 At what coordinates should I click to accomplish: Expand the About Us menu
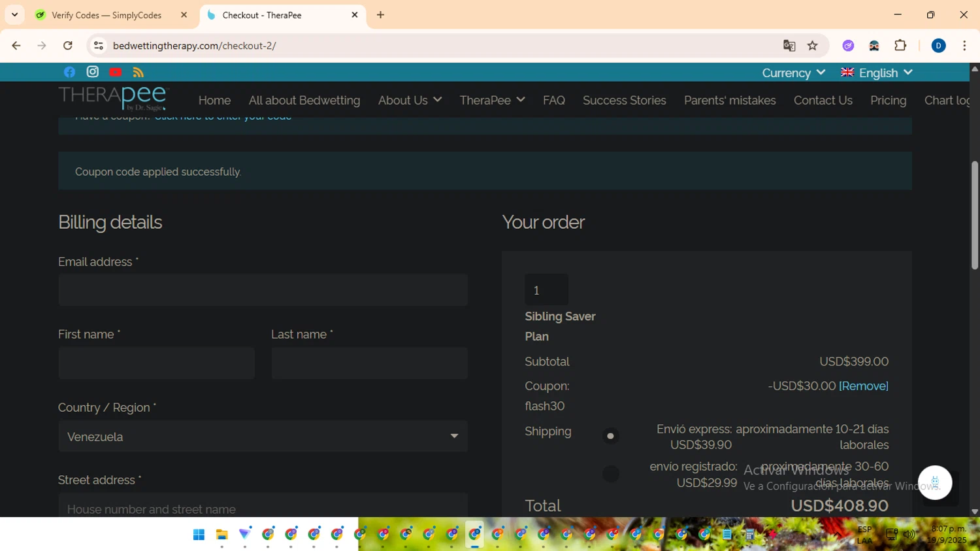tap(410, 100)
